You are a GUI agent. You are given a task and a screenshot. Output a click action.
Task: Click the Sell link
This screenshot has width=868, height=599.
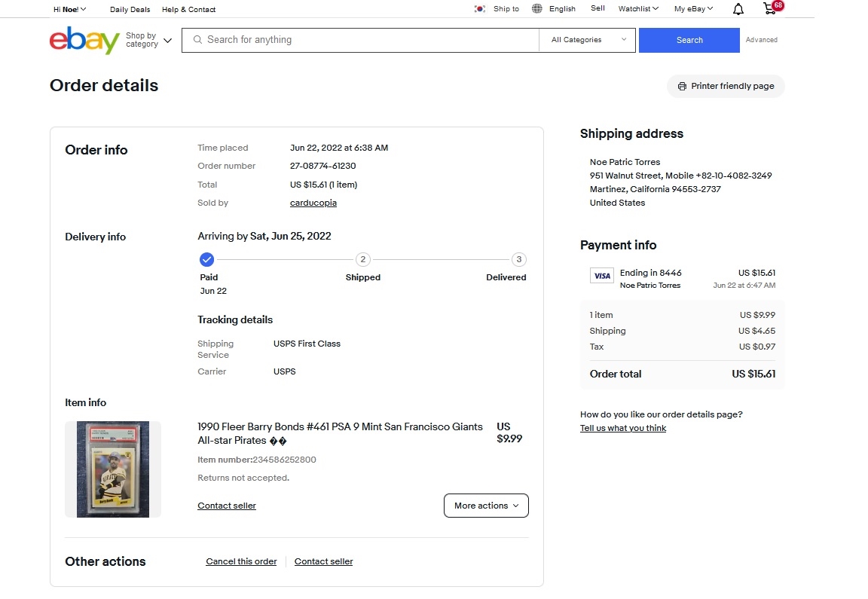tap(598, 8)
